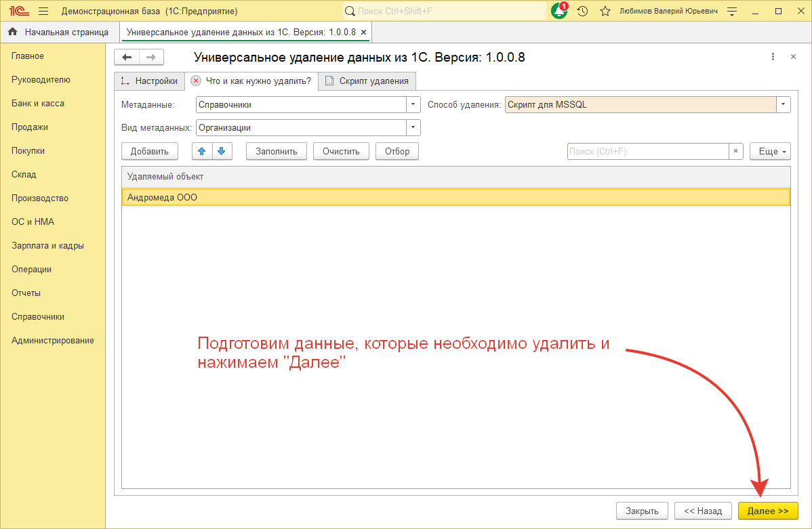Go to the home page icon

[x=12, y=32]
